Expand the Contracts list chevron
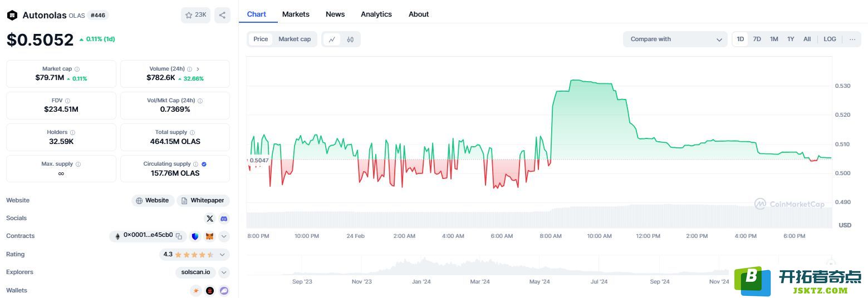The height and width of the screenshot is (298, 868). pyautogui.click(x=224, y=236)
